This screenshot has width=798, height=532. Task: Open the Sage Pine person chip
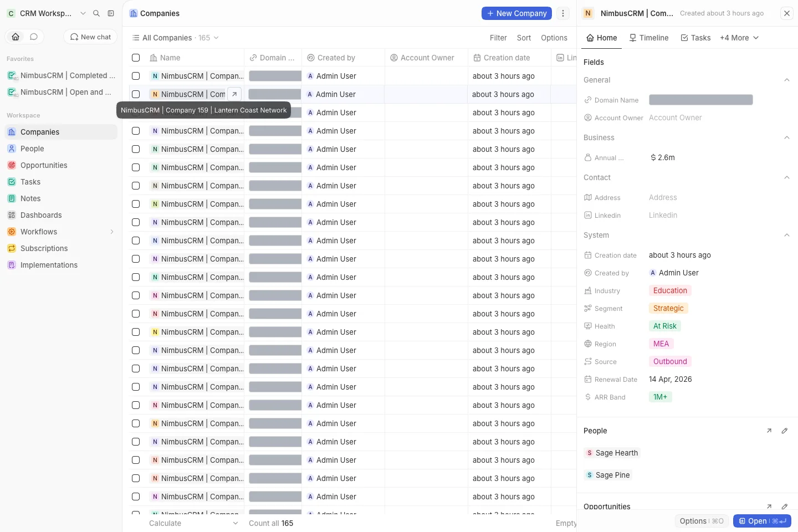coord(608,475)
